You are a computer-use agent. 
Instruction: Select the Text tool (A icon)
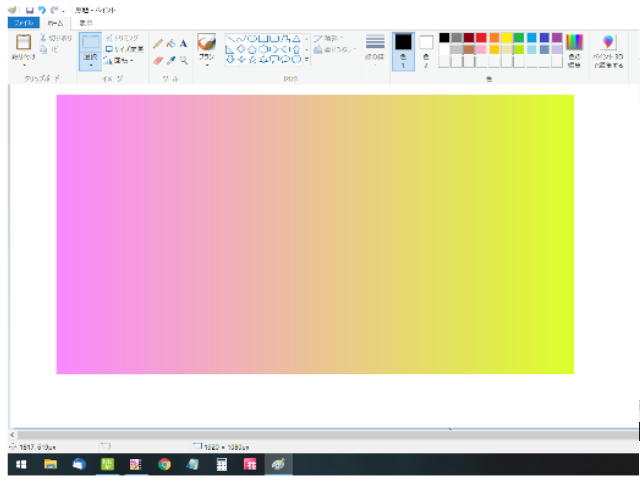click(183, 43)
